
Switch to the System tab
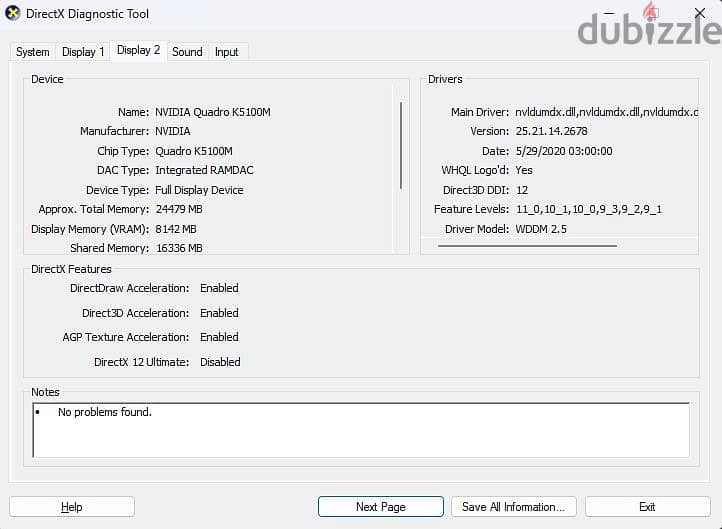33,52
